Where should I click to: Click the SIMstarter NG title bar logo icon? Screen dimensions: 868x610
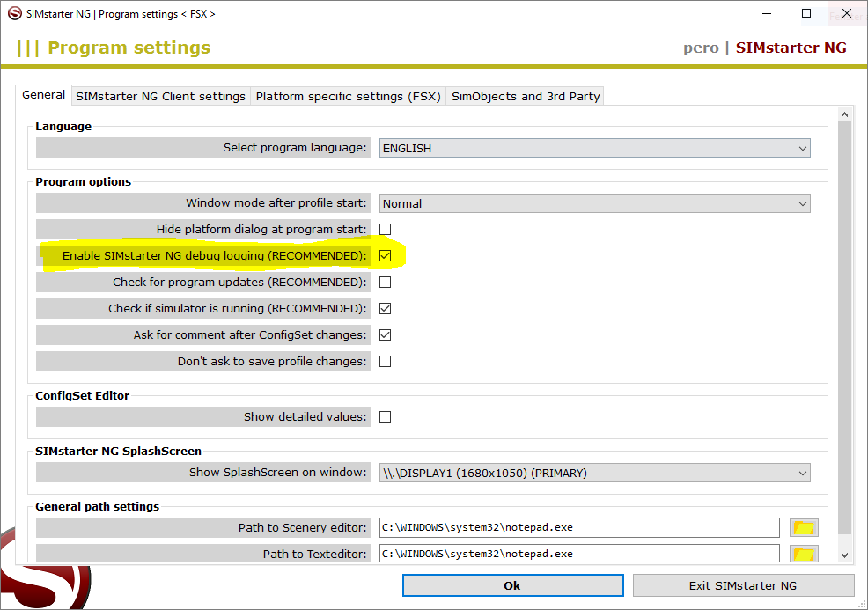pyautogui.click(x=14, y=14)
